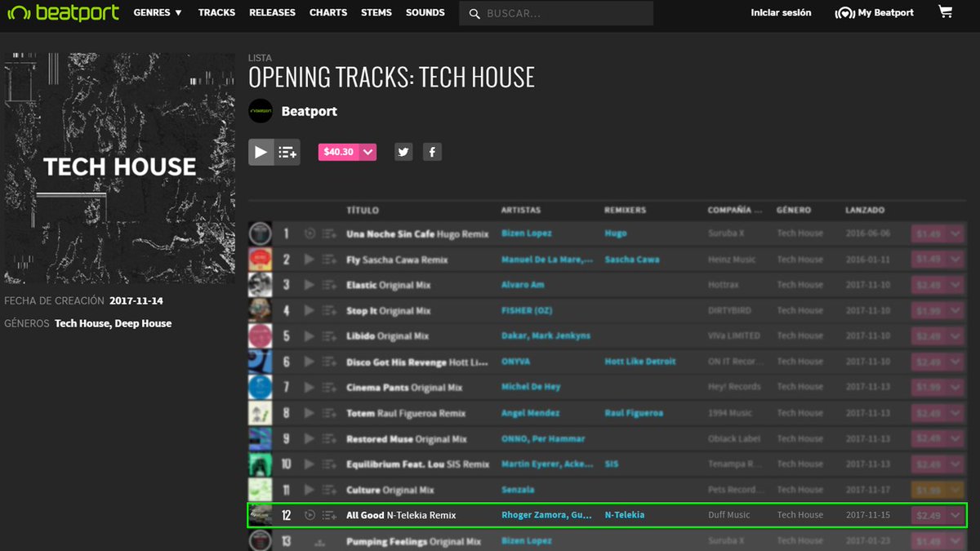
Task: Expand Elastic price dropdown arrow
Action: click(x=956, y=285)
